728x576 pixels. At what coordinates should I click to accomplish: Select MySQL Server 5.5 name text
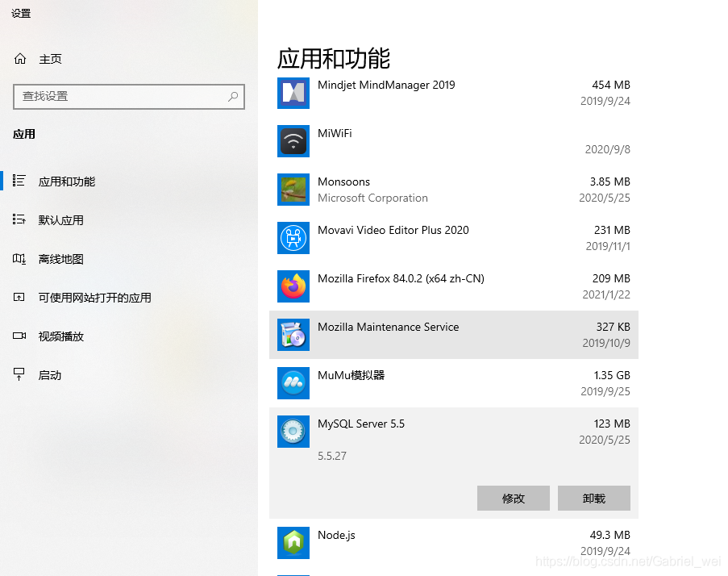(360, 424)
